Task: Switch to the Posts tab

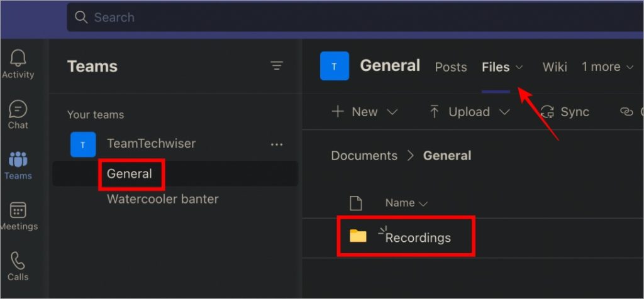Action: tap(451, 67)
